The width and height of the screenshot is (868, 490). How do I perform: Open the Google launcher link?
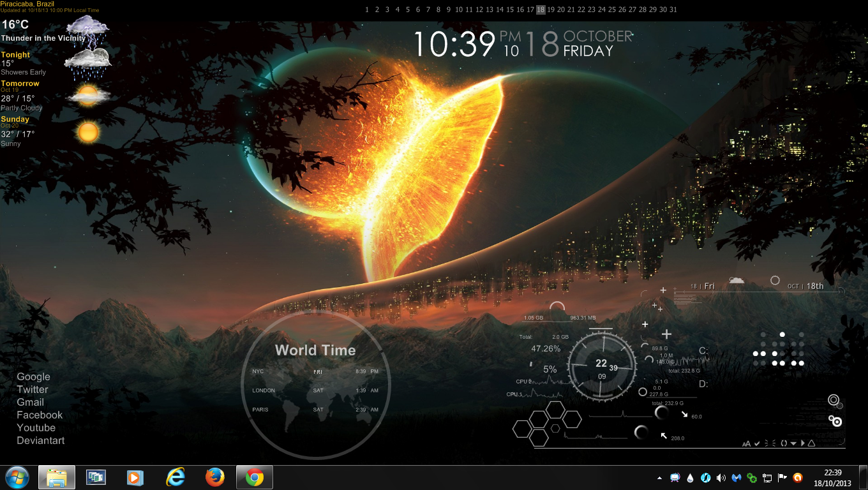pyautogui.click(x=33, y=376)
